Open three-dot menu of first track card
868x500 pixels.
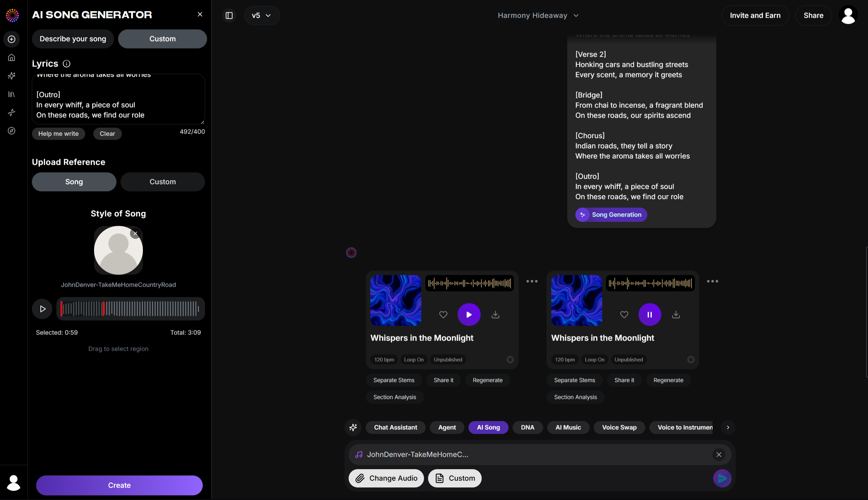(x=532, y=281)
